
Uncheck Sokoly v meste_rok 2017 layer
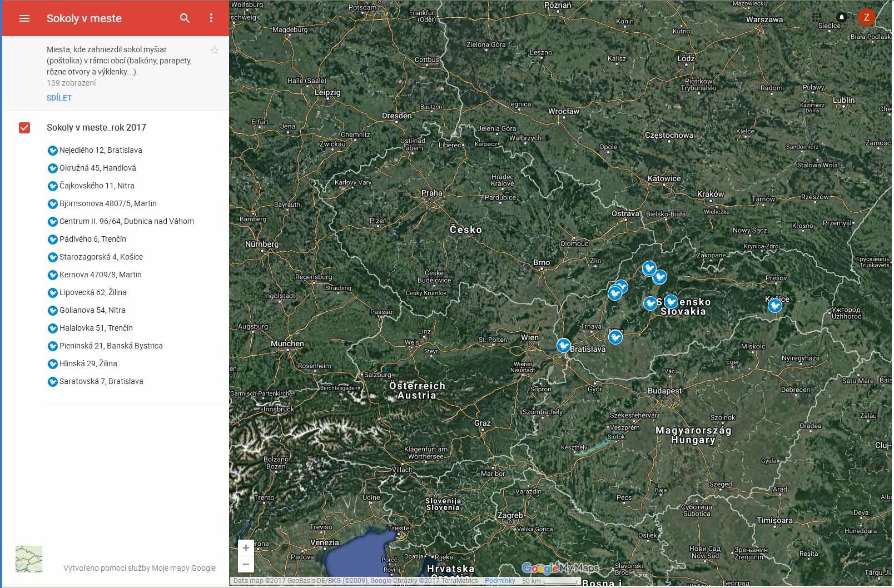[x=24, y=128]
